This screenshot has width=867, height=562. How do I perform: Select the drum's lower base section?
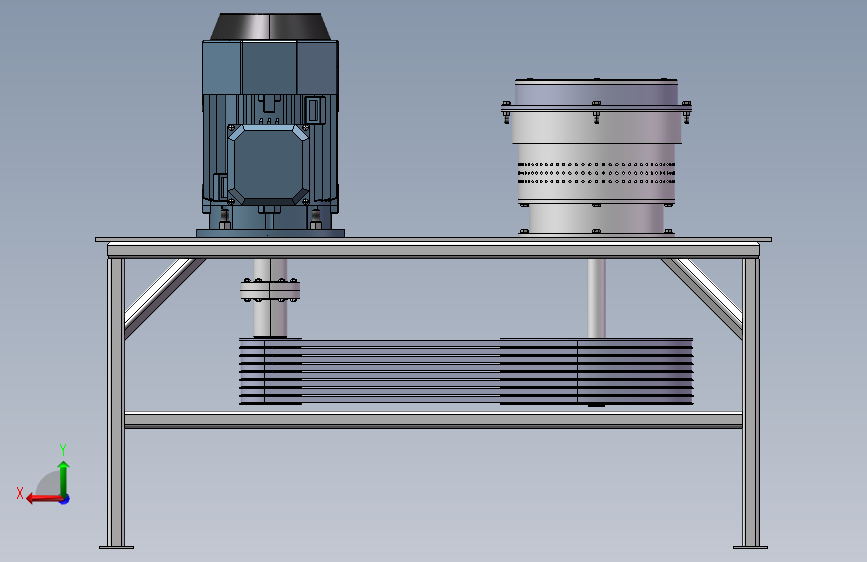coord(596,218)
